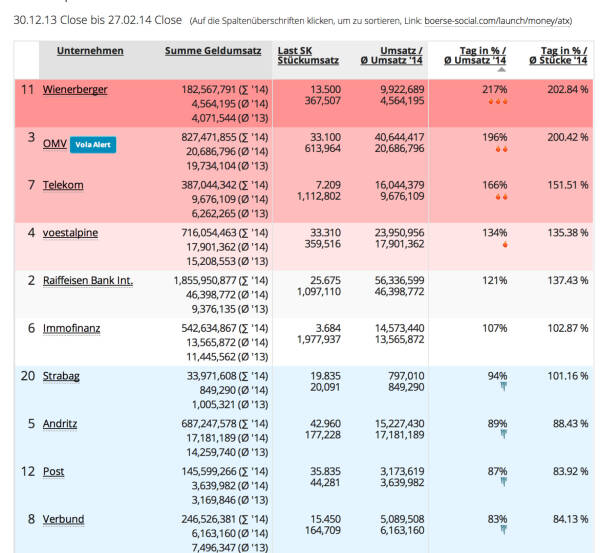Sort by the Unternehmen column header
600x553 pixels.
pos(90,51)
